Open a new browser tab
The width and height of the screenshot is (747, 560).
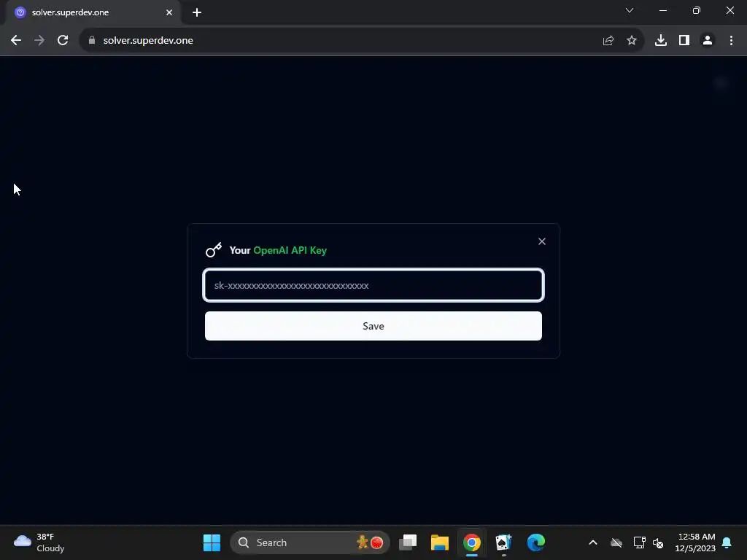[x=197, y=12]
